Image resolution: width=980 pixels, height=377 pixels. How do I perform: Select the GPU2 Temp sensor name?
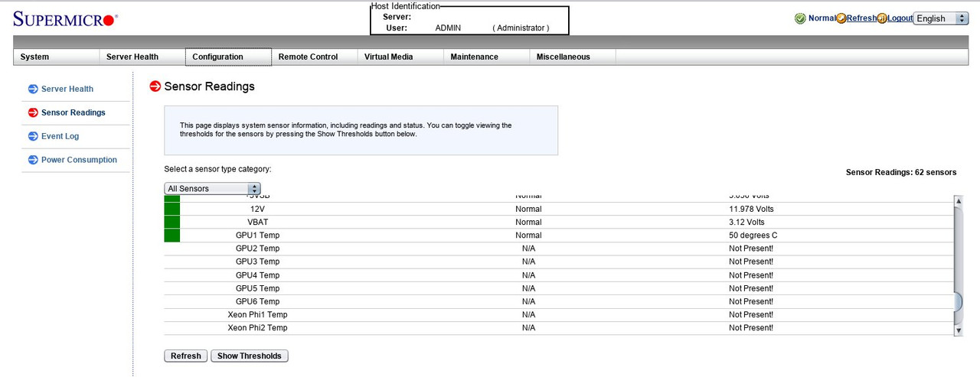(x=258, y=249)
